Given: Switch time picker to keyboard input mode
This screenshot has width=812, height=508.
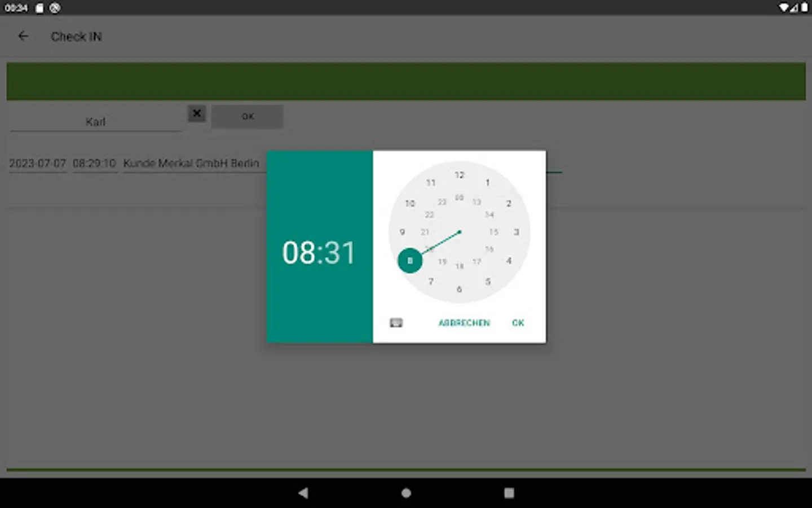Looking at the screenshot, I should pyautogui.click(x=396, y=323).
